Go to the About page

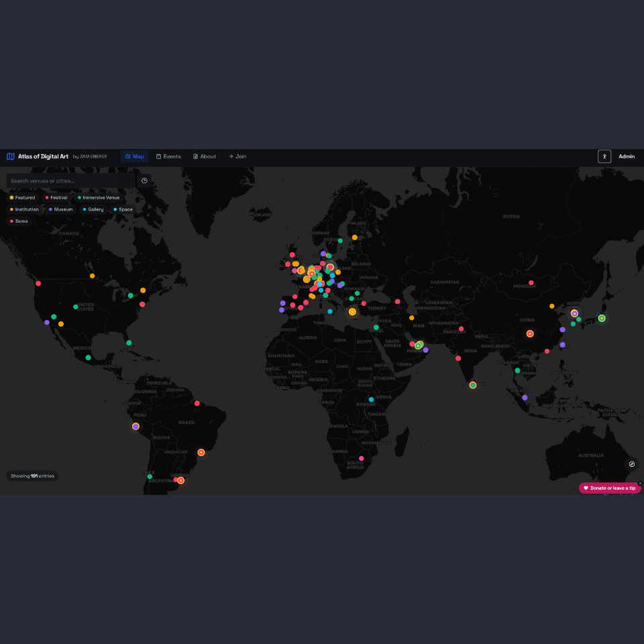(x=205, y=156)
